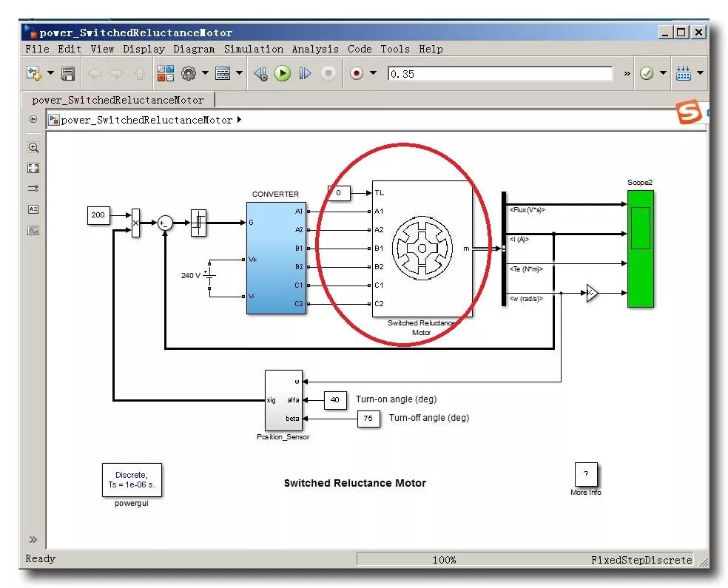Toggle the Hide/Show Model Browser arrow
This screenshot has width=728, height=588.
coord(33,539)
